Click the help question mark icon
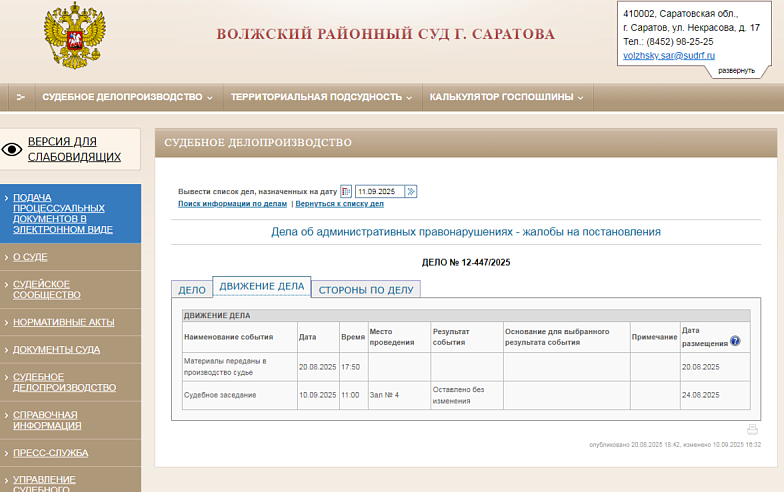This screenshot has width=784, height=492. [735, 341]
